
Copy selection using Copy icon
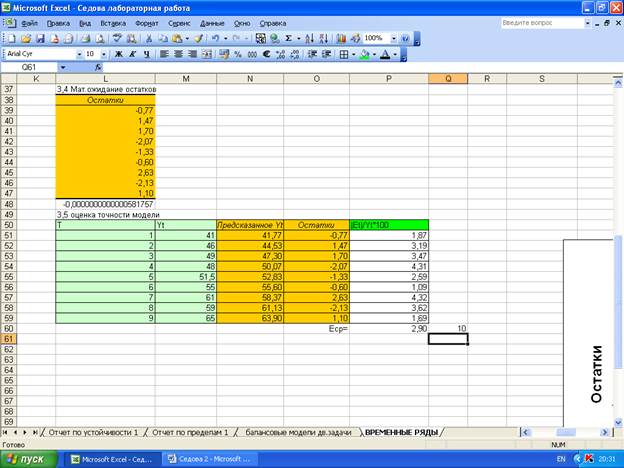point(163,38)
